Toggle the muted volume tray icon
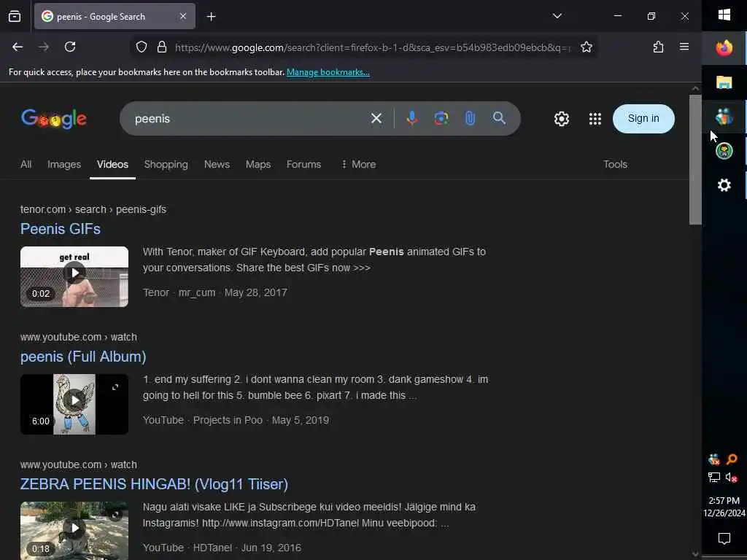Viewport: 747px width, 560px height. [732, 477]
